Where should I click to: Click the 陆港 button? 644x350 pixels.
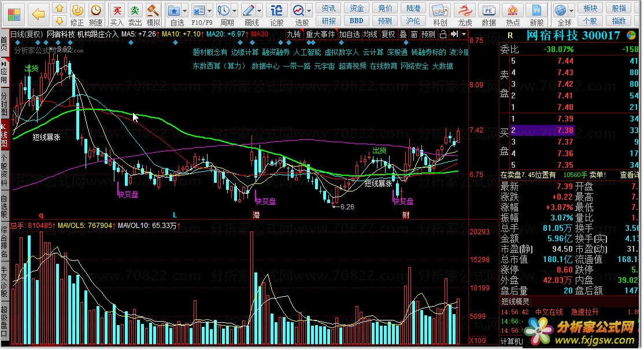pos(413,8)
